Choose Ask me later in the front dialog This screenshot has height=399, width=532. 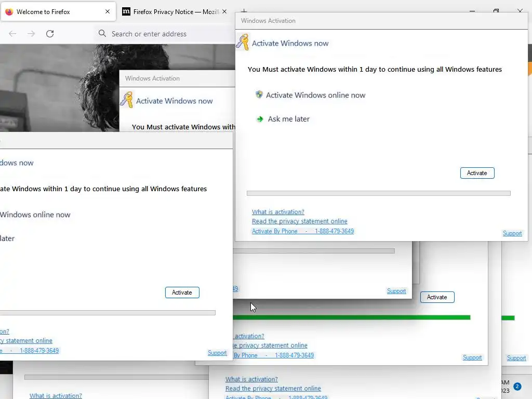pos(289,119)
